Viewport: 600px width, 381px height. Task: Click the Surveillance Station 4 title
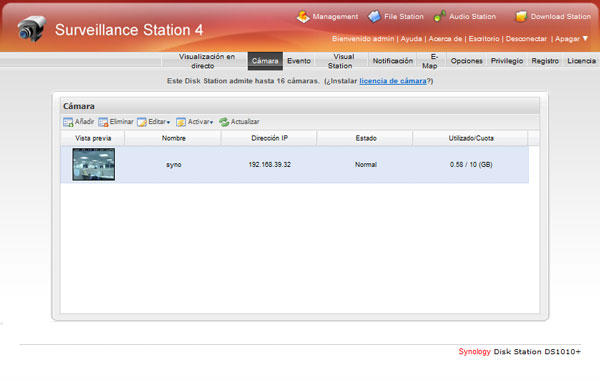point(129,30)
